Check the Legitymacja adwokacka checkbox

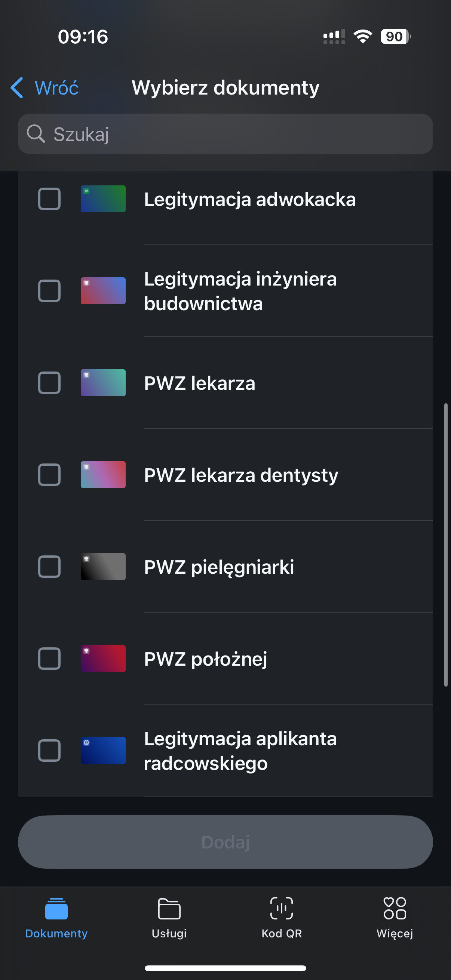click(x=49, y=199)
